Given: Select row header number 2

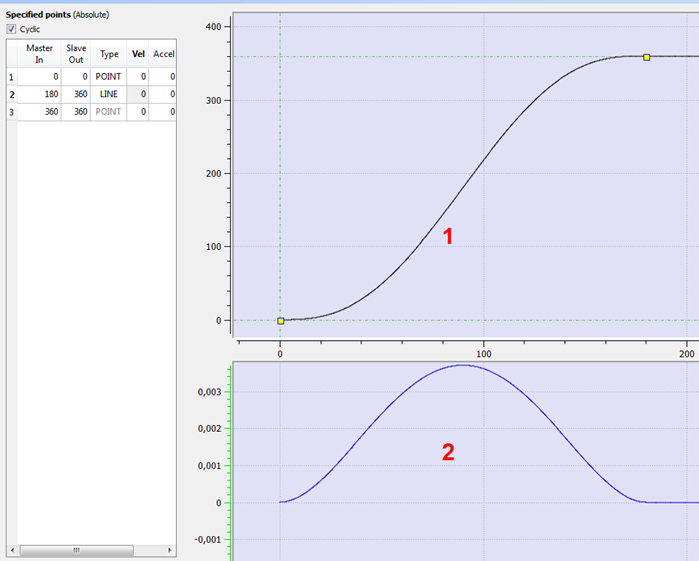Looking at the screenshot, I should coord(12,95).
